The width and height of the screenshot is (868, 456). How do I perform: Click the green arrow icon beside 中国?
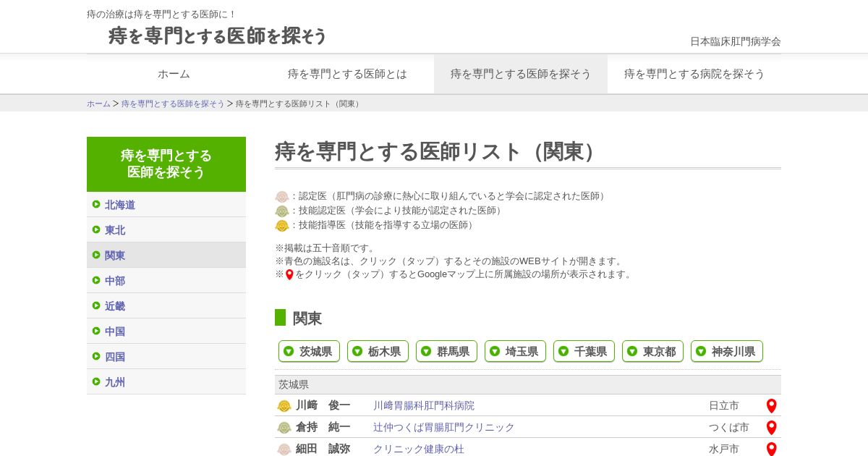point(96,331)
